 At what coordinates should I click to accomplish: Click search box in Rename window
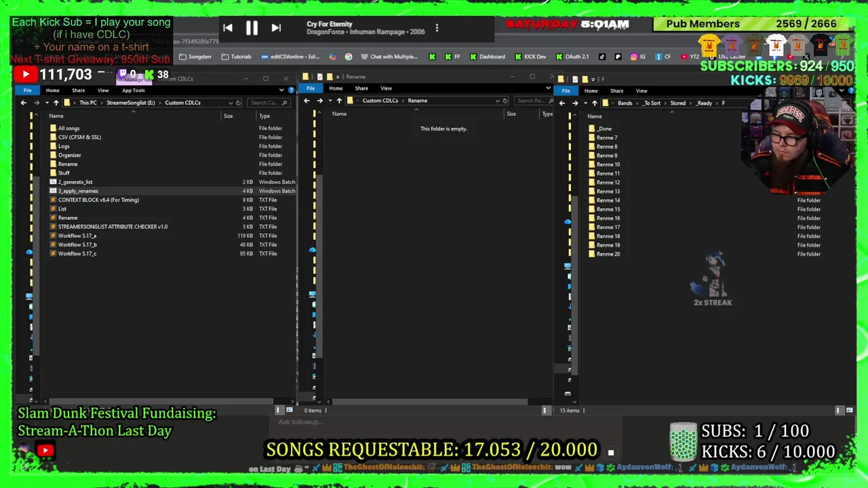533,100
